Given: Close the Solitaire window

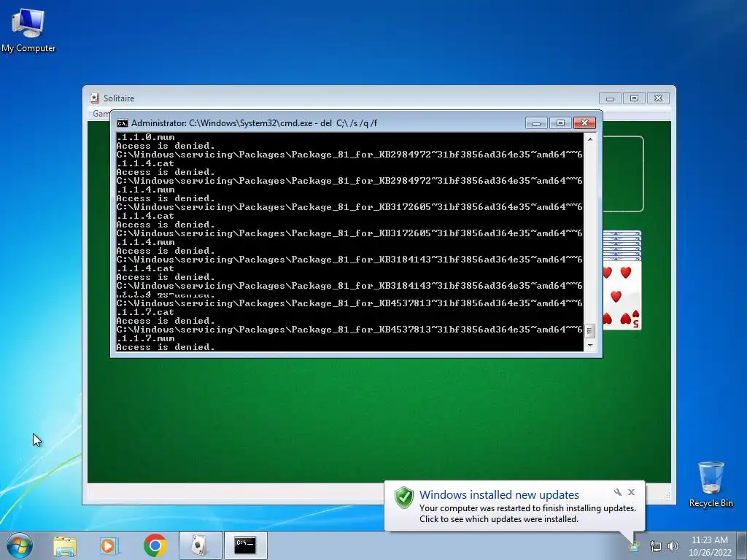Looking at the screenshot, I should pyautogui.click(x=658, y=98).
